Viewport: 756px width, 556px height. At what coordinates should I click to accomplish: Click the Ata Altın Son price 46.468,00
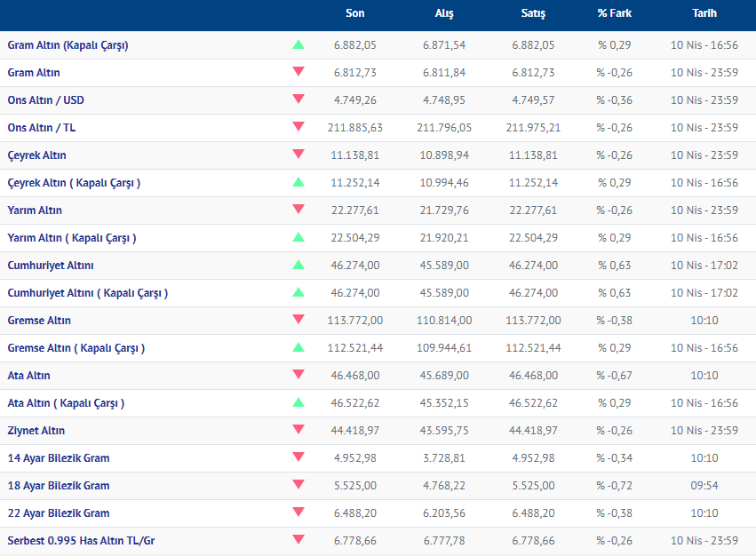pyautogui.click(x=354, y=376)
